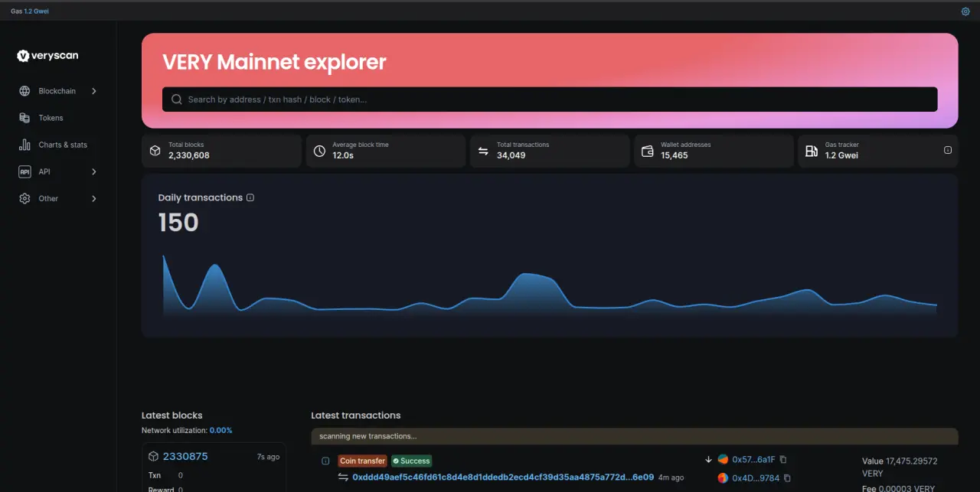Open the settings gear in top bar
This screenshot has height=492, width=980.
[965, 11]
